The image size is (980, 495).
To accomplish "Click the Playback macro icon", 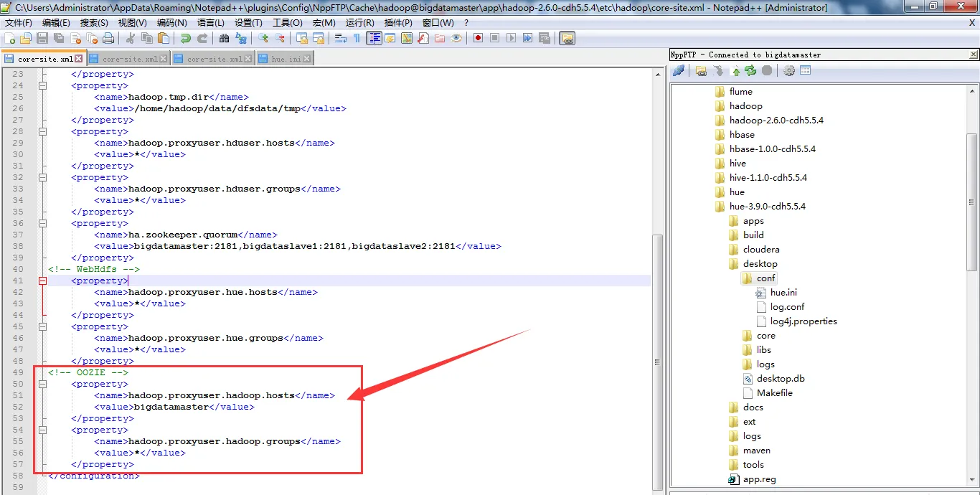I will coord(511,38).
